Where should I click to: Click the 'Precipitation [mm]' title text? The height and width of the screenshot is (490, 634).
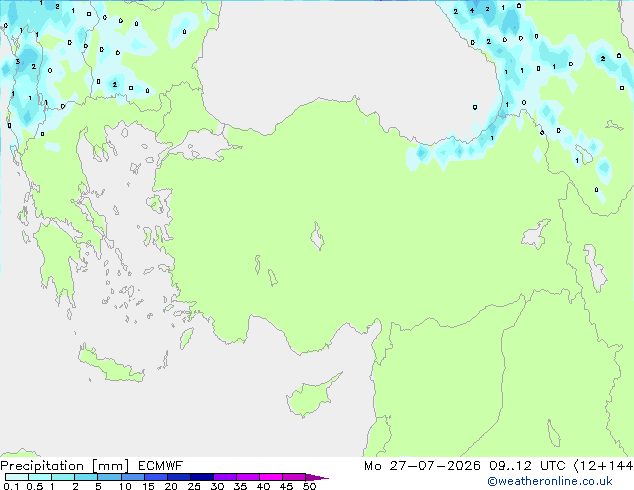coord(65,466)
